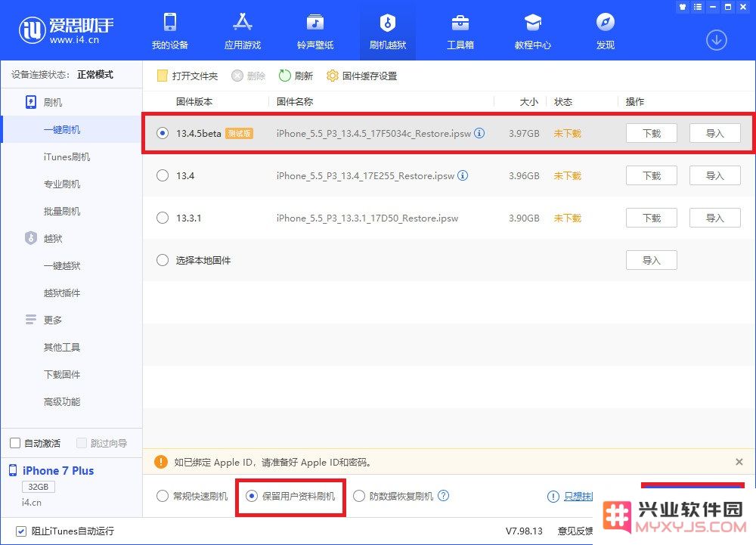Screen dimensions: 756x545
Task: Import the 13.3.1 firmware file
Action: pos(715,218)
